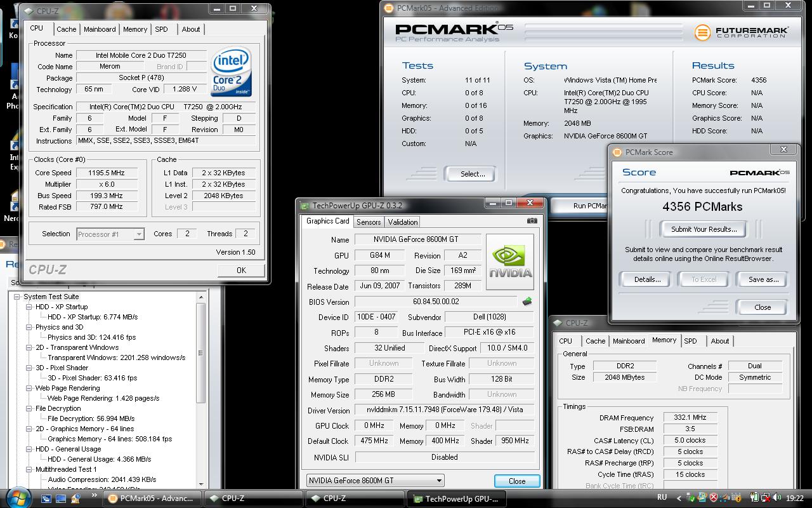812x508 pixels.
Task: Click the Select... button in PCMark05
Action: [472, 174]
